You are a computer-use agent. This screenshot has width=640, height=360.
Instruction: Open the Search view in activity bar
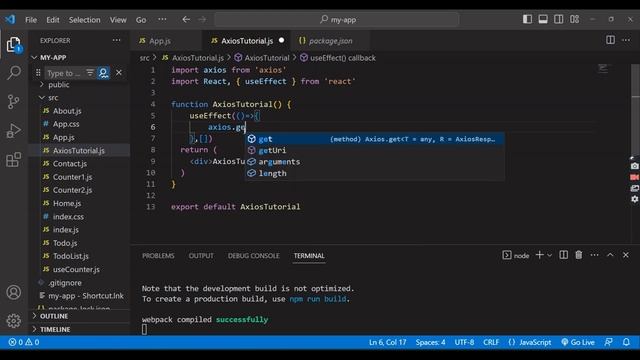(x=13, y=73)
